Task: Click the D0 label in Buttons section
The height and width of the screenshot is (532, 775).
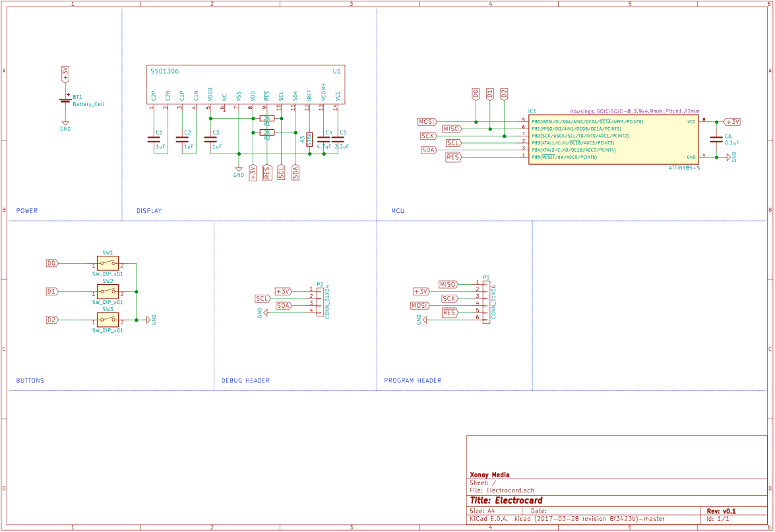Action: [52, 263]
